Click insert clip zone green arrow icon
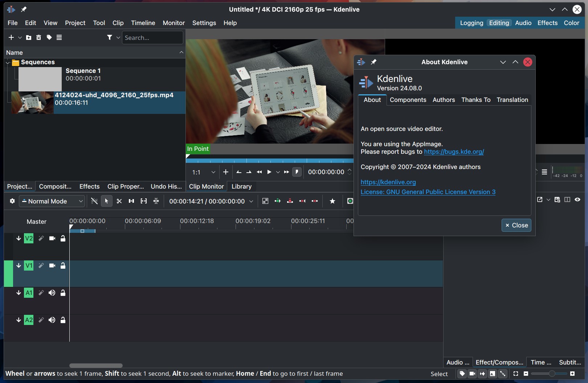The image size is (588, 383). click(x=278, y=201)
